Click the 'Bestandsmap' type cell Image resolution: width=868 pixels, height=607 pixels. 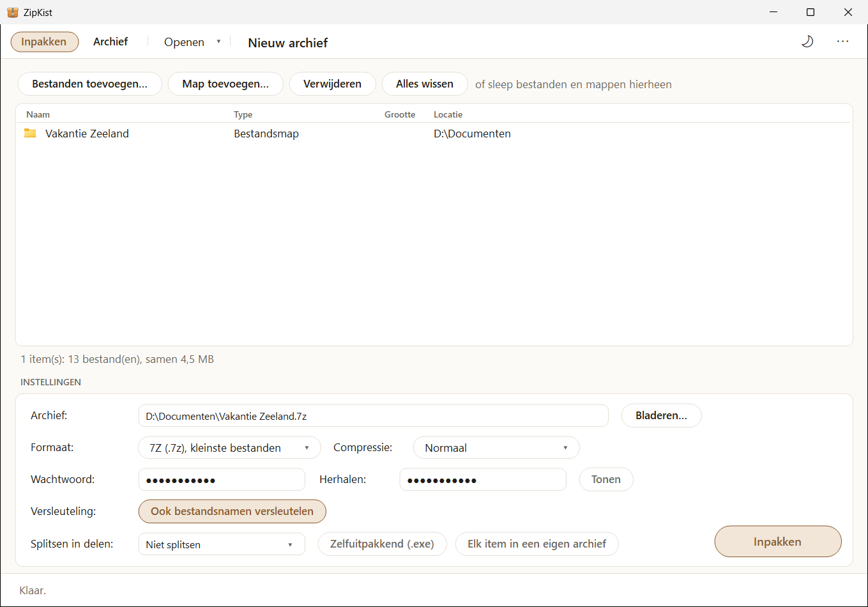click(x=266, y=134)
